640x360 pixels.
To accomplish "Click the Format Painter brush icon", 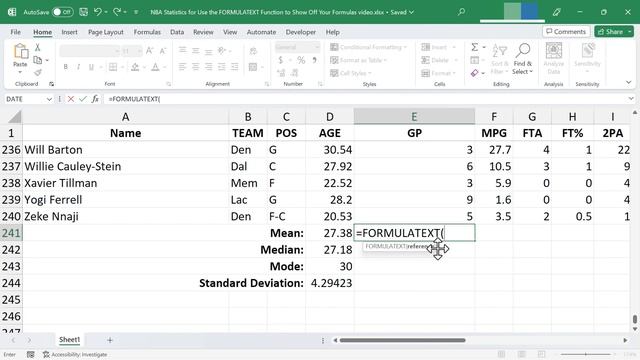I will point(38,73).
